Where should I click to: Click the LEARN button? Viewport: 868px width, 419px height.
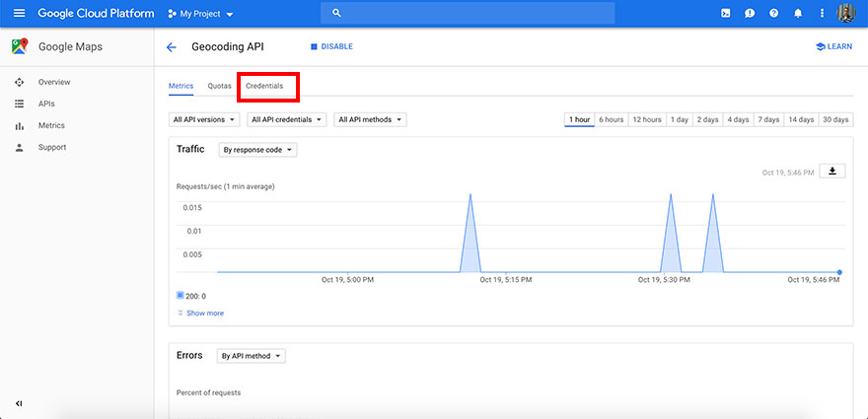tap(834, 47)
